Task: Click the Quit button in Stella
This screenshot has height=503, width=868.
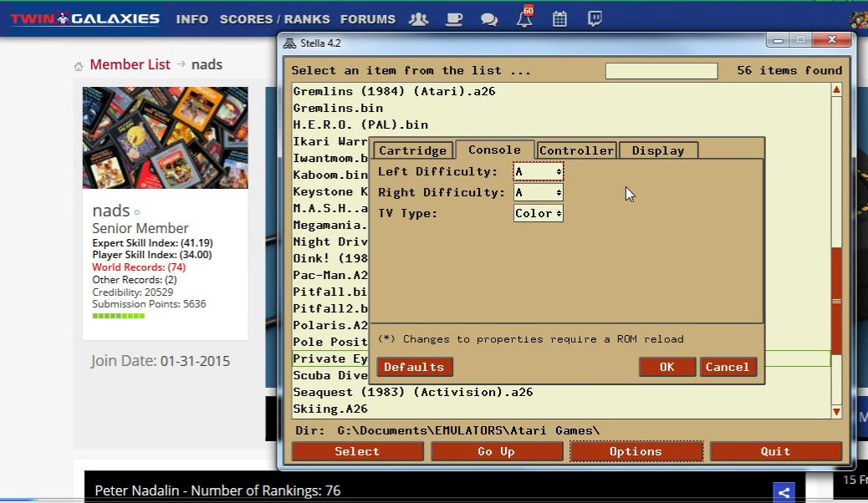Action: point(775,451)
